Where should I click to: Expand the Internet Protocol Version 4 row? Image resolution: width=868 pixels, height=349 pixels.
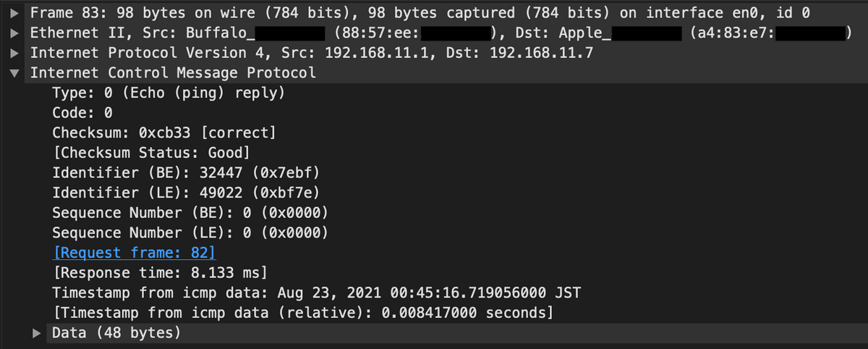(x=13, y=53)
